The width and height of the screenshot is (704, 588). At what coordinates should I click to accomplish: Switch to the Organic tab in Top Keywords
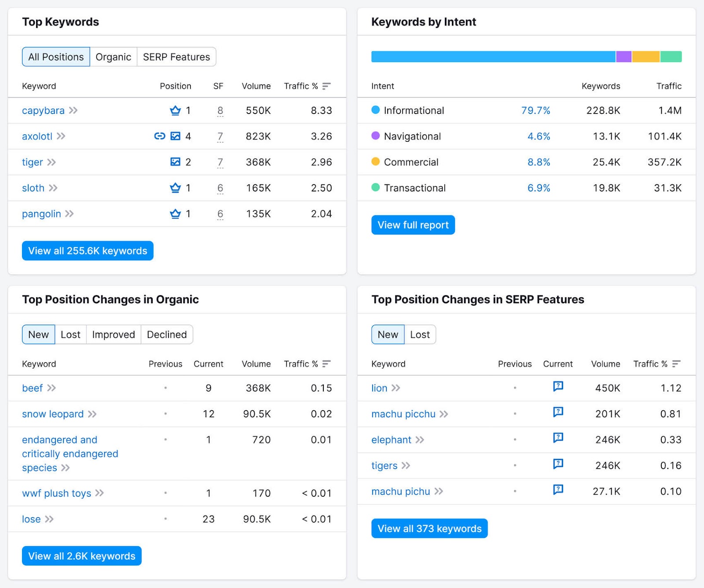(x=114, y=57)
